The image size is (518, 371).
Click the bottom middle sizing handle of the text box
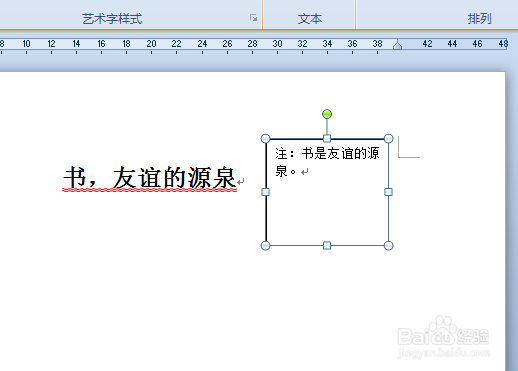[x=327, y=246]
